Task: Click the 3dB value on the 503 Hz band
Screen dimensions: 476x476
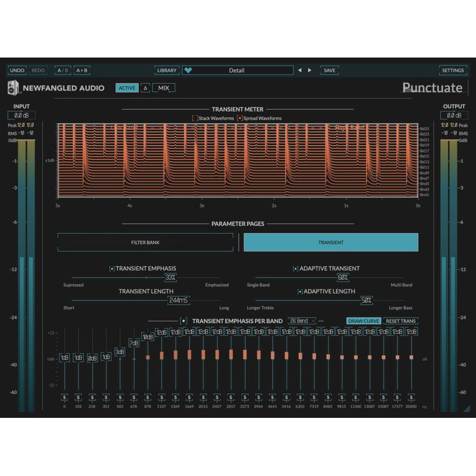Action: (x=120, y=352)
